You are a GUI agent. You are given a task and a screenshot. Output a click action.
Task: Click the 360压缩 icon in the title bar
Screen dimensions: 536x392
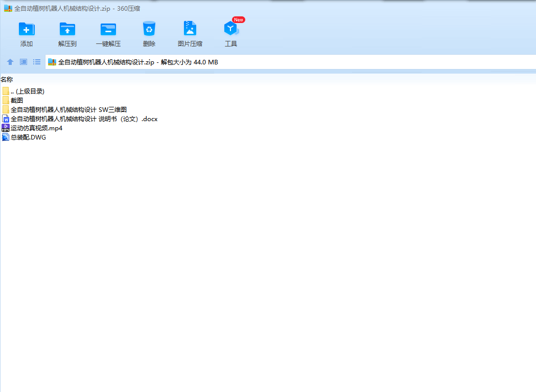pos(8,9)
